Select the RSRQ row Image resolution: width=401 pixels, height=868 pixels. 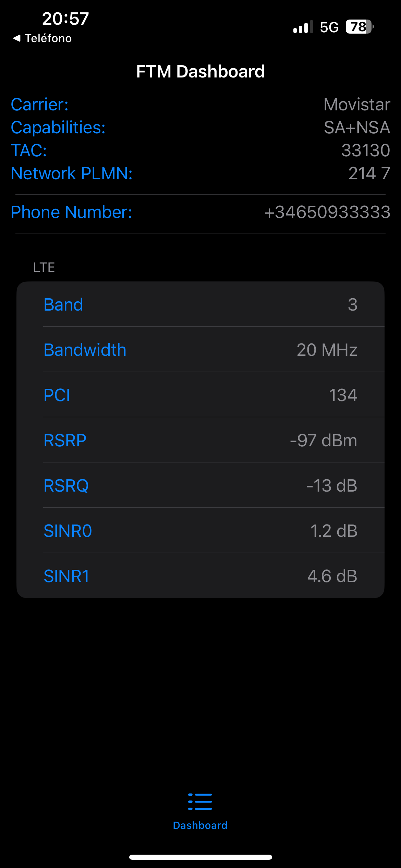point(200,485)
